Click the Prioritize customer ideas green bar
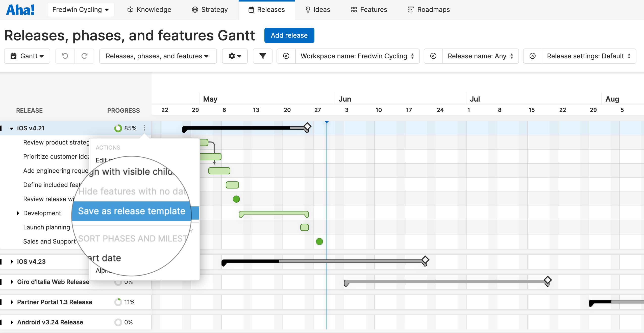 [x=211, y=157]
